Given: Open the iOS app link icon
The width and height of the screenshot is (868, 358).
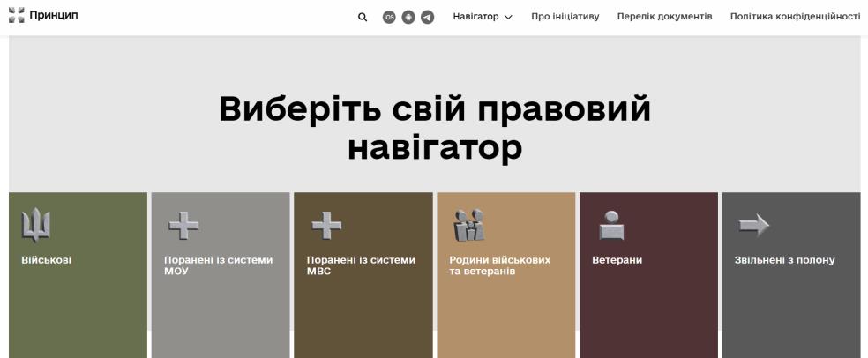Looking at the screenshot, I should (x=389, y=17).
